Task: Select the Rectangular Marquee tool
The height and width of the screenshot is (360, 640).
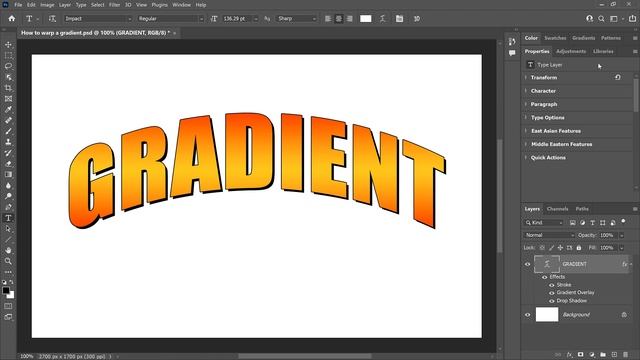Action: click(8, 56)
